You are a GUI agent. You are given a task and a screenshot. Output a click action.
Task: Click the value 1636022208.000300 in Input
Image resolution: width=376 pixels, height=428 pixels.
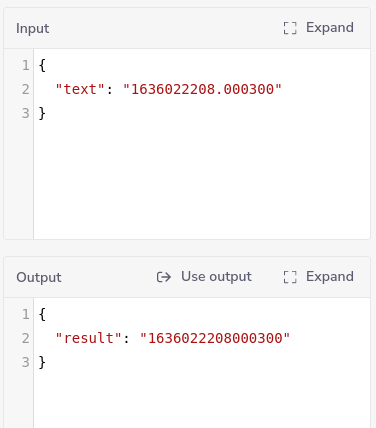pyautogui.click(x=202, y=89)
